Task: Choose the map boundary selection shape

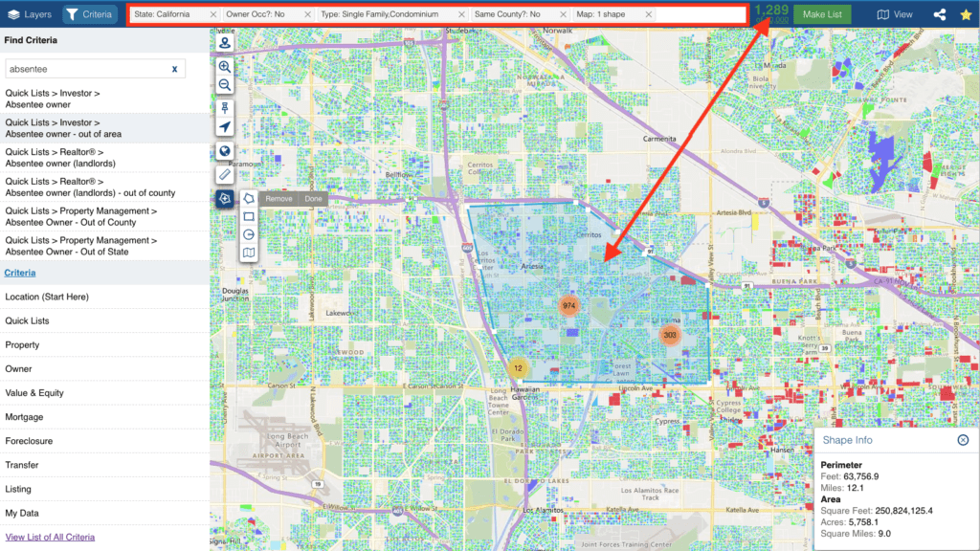Action: pos(249,253)
